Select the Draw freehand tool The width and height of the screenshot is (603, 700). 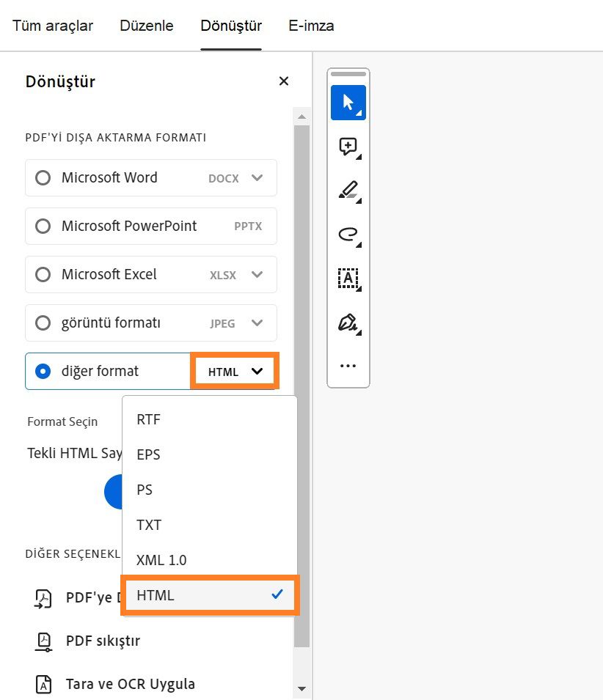(x=348, y=235)
